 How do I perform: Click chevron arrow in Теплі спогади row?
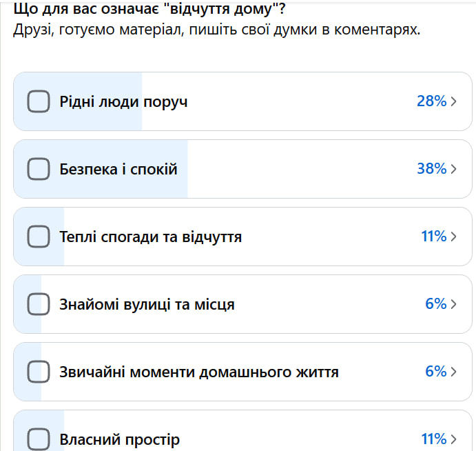click(x=453, y=237)
